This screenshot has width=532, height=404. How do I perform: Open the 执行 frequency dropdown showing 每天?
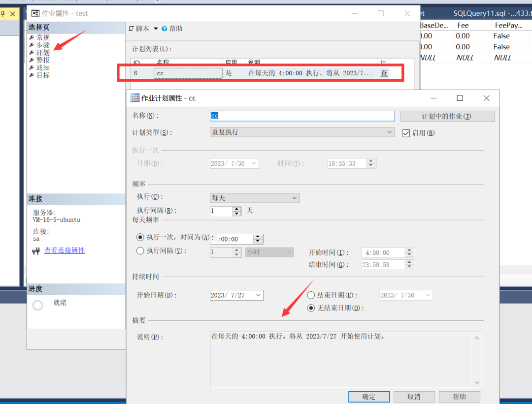(x=255, y=198)
